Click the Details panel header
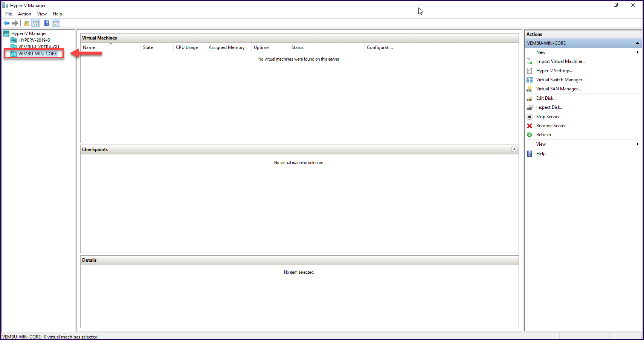Image resolution: width=644 pixels, height=340 pixels. tap(299, 260)
